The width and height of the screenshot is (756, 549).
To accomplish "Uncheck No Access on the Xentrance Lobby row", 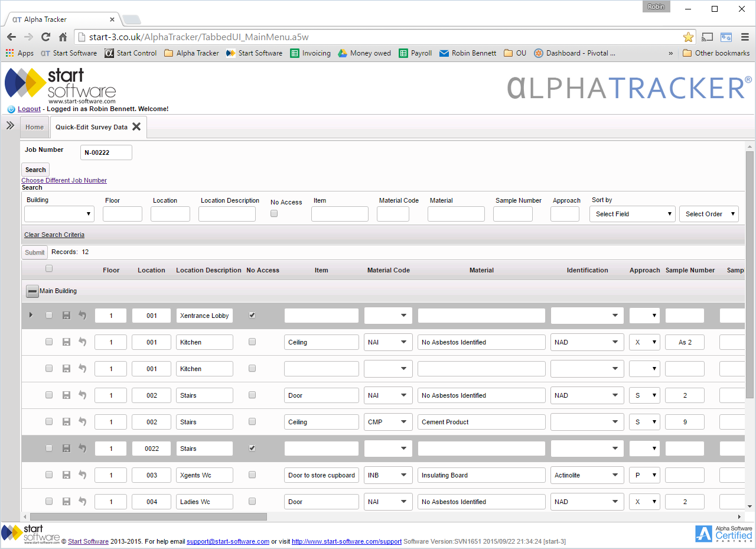I will click(x=252, y=315).
